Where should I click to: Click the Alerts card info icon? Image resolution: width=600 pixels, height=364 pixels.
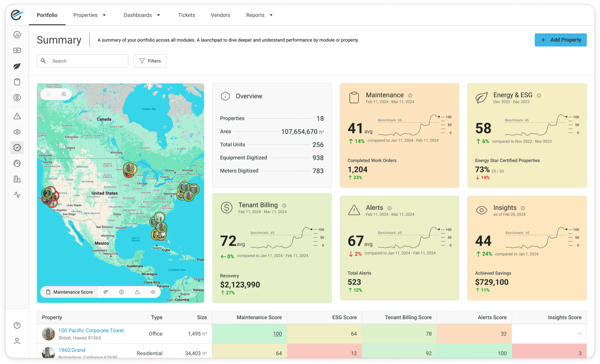point(389,208)
